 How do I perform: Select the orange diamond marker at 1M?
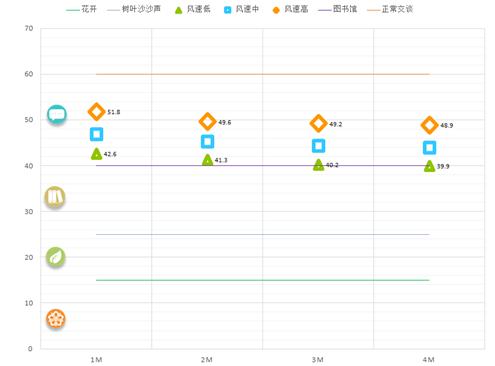(96, 112)
